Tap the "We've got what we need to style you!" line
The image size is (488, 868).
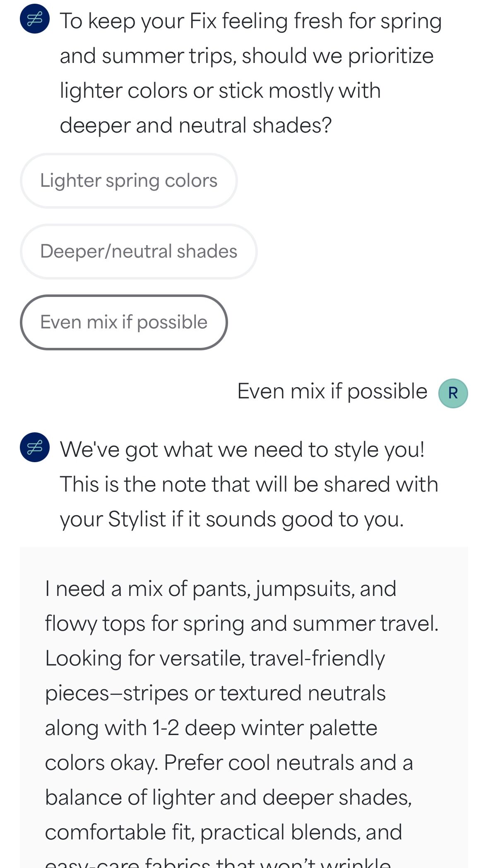[242, 450]
